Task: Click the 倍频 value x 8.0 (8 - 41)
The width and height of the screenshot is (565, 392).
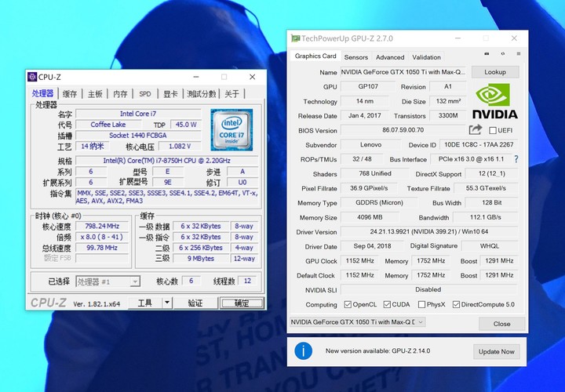Action: [x=102, y=237]
